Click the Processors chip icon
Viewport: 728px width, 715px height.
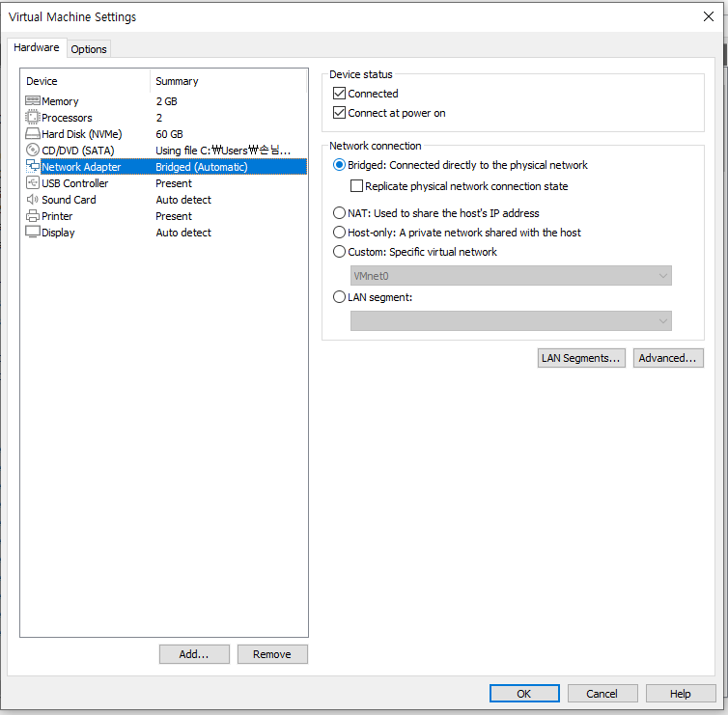33,118
